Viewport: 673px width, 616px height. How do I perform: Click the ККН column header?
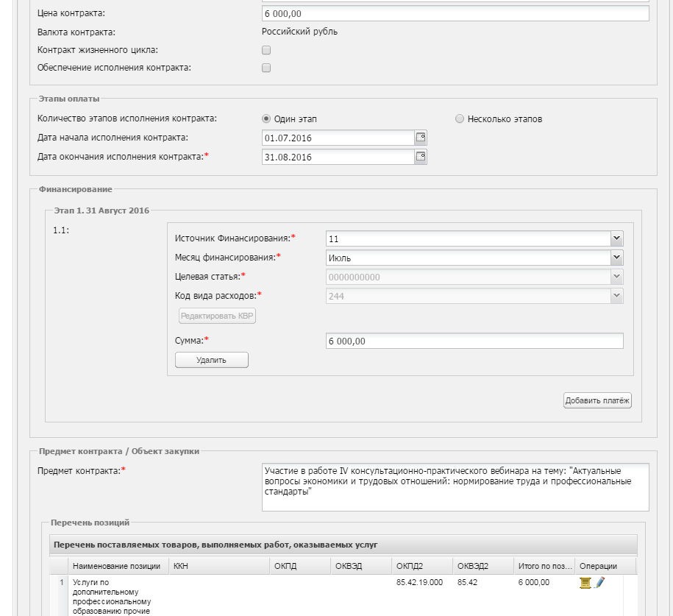pos(219,566)
